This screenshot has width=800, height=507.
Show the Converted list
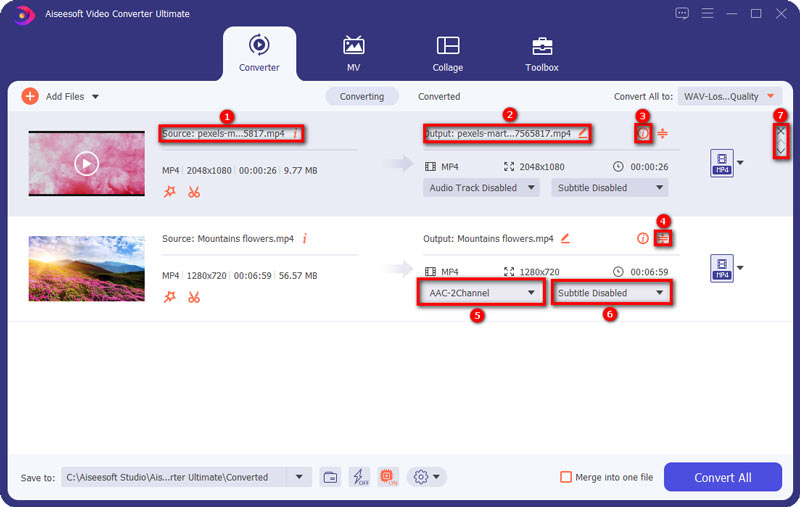click(x=439, y=96)
